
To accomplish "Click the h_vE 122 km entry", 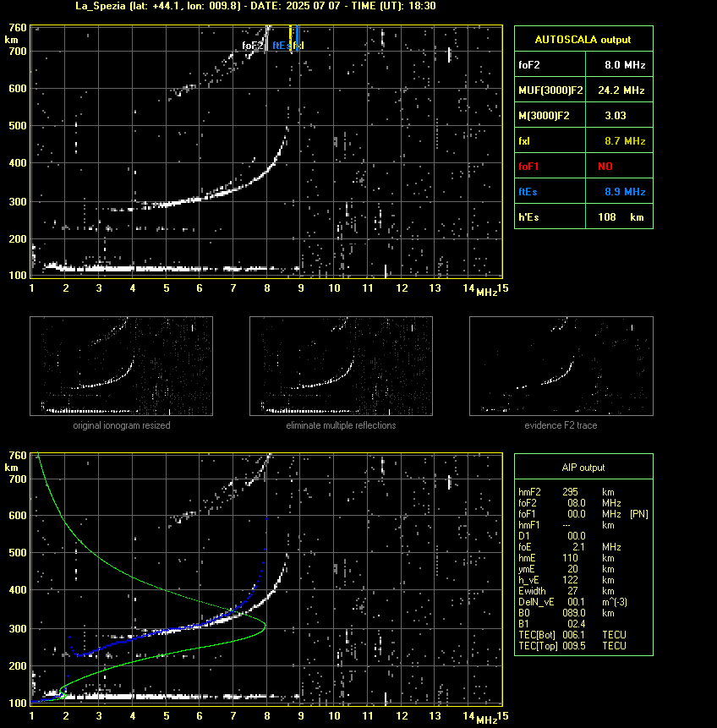I will [566, 580].
